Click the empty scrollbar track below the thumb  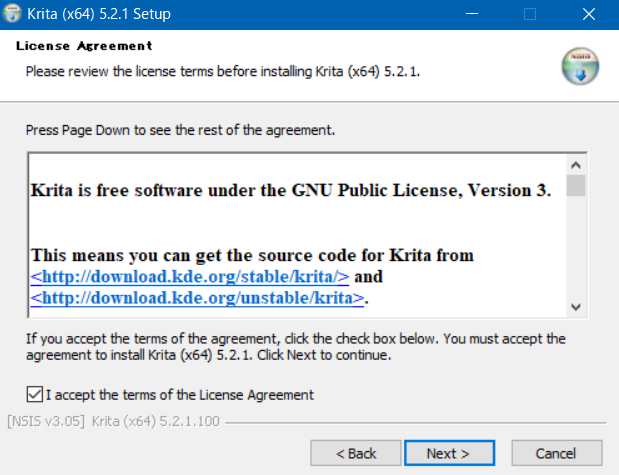coord(576,247)
